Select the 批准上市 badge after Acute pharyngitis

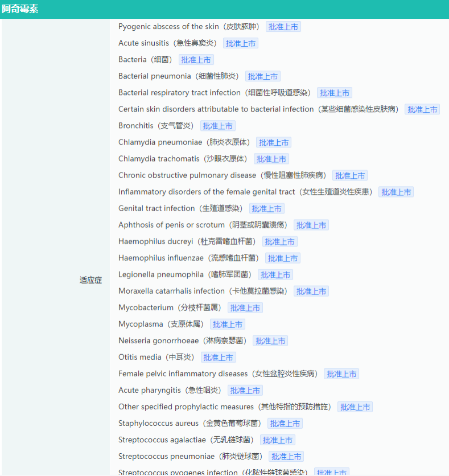[245, 391]
